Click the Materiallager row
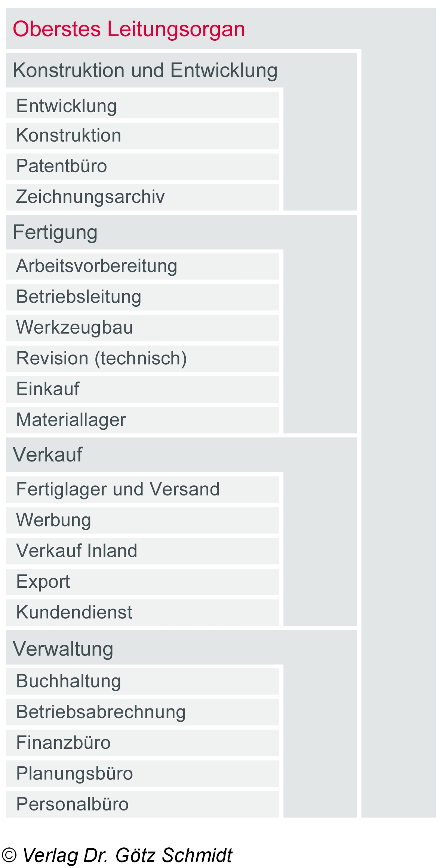The width and height of the screenshot is (443, 868). (x=71, y=420)
